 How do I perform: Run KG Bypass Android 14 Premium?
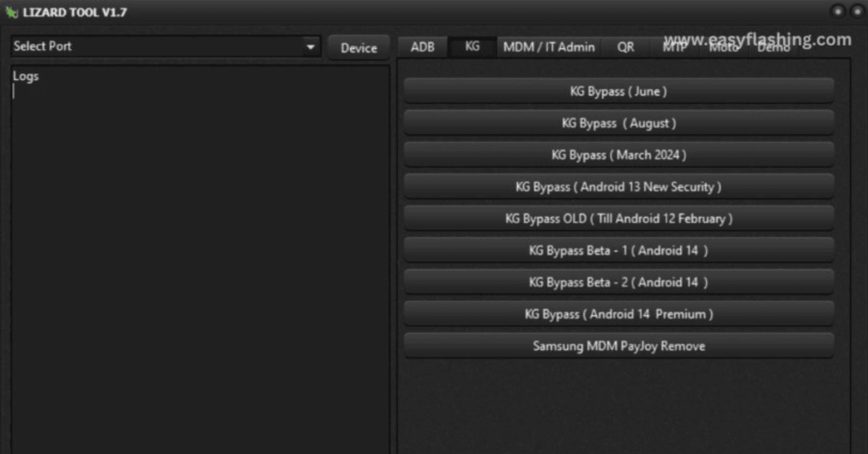tap(618, 314)
